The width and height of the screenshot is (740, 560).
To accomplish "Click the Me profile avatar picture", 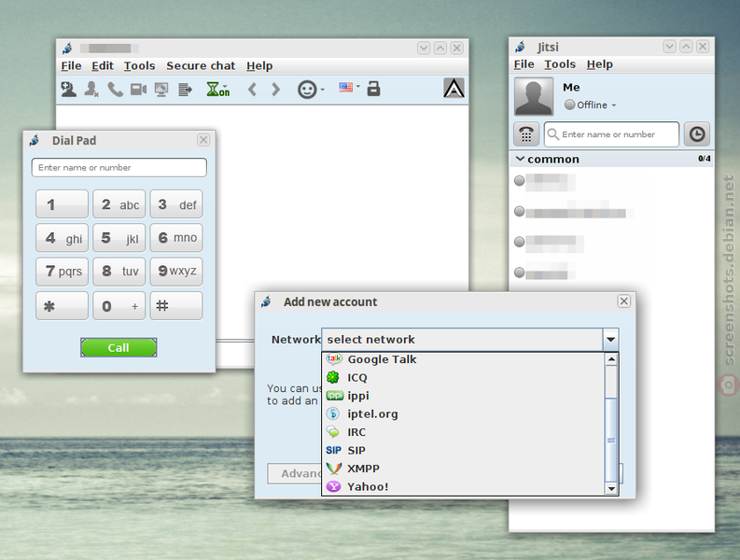I will pyautogui.click(x=534, y=97).
